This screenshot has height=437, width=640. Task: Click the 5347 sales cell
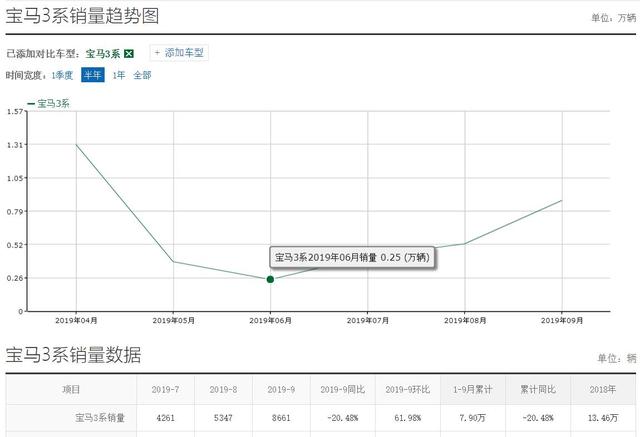(223, 418)
